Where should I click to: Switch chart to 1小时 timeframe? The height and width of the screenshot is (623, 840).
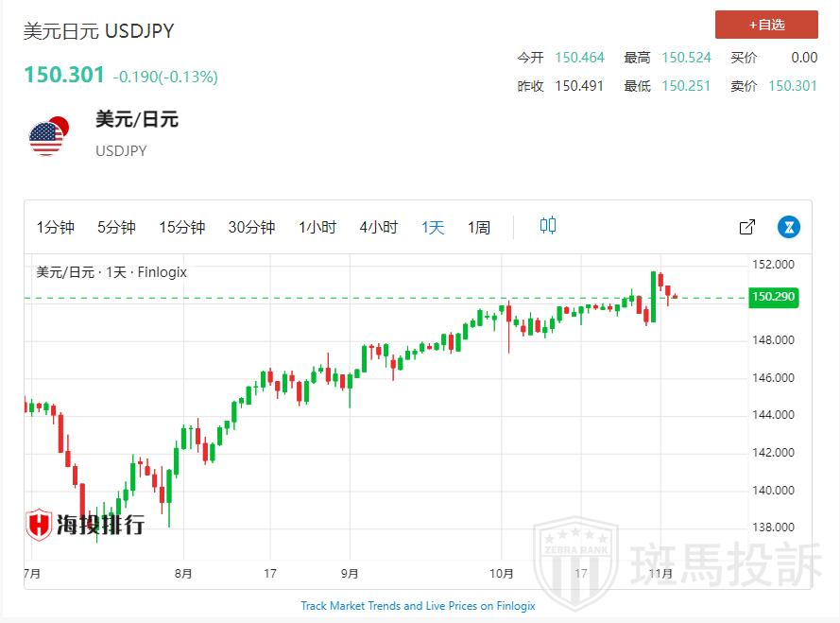point(317,227)
